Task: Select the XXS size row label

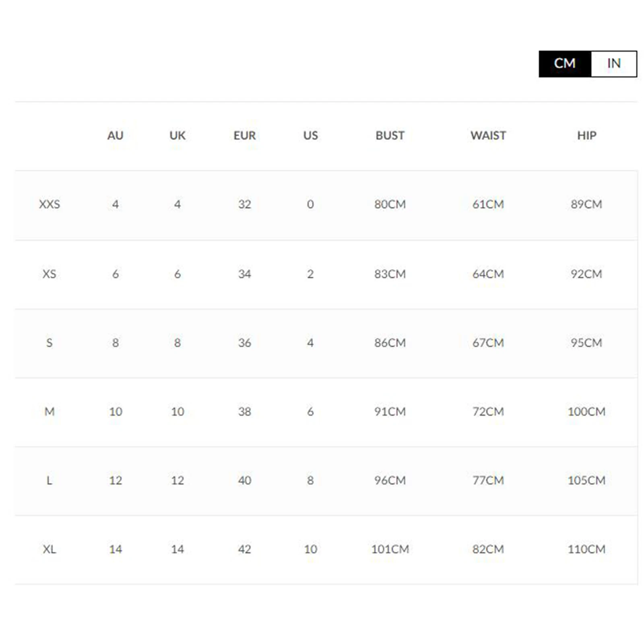Action: coord(49,204)
